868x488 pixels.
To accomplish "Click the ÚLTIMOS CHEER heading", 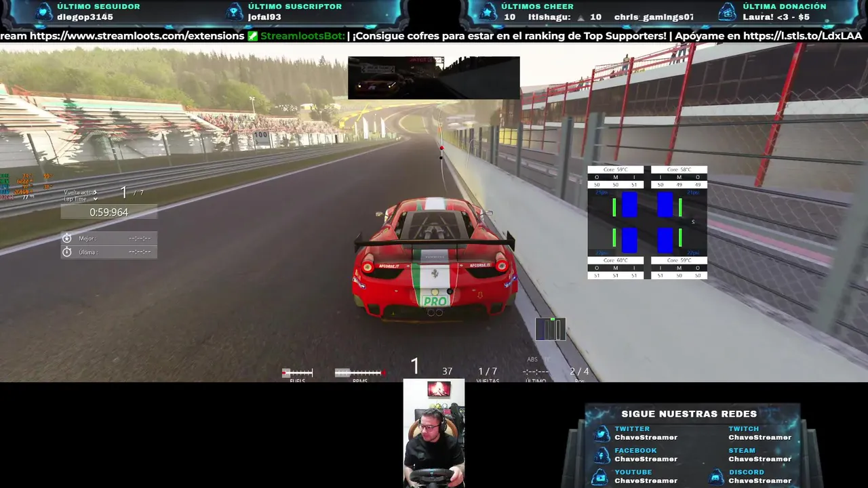I will pos(537,6).
